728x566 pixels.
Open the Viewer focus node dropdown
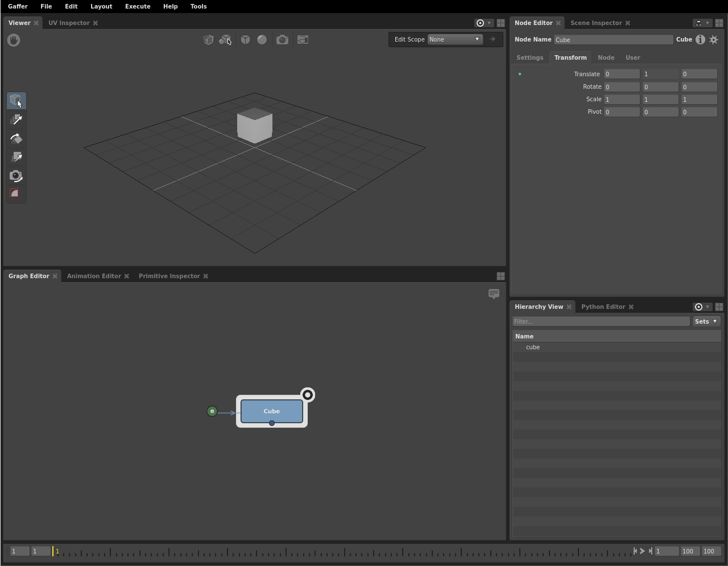coord(483,23)
